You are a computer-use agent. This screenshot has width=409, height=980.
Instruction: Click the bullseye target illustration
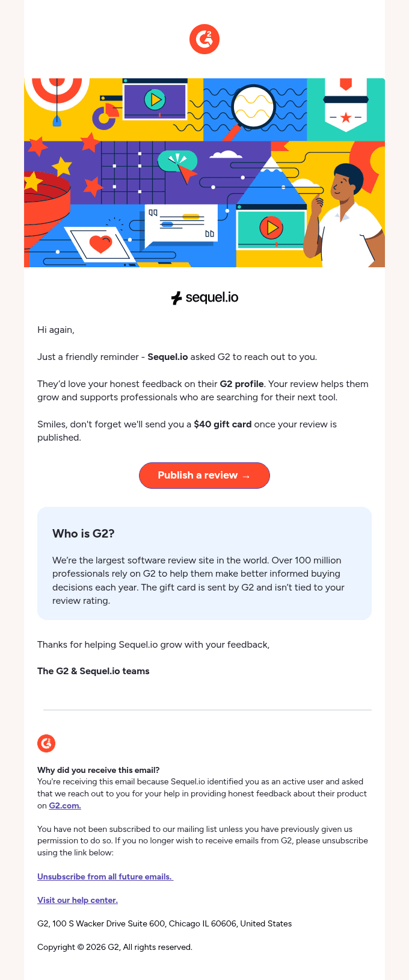click(x=57, y=93)
